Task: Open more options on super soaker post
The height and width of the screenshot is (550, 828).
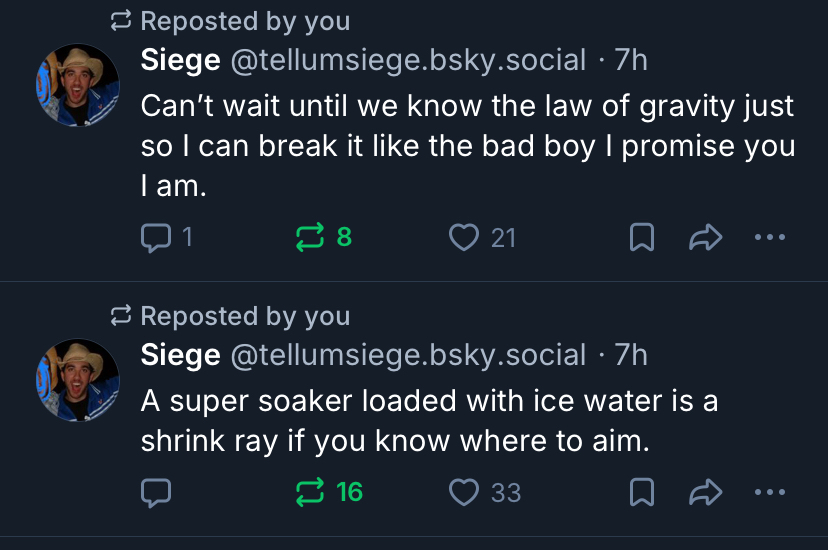Action: pos(770,492)
